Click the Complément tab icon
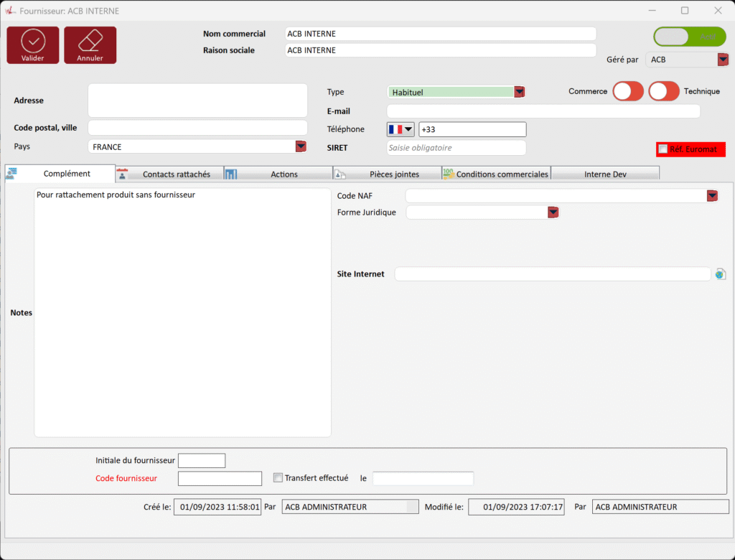The width and height of the screenshot is (735, 560). (x=12, y=174)
